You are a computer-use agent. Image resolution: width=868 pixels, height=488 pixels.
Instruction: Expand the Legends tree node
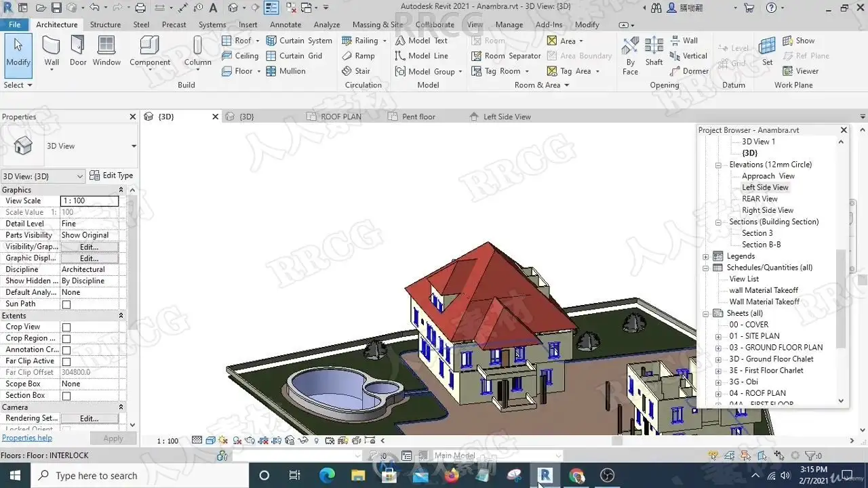[x=706, y=257]
